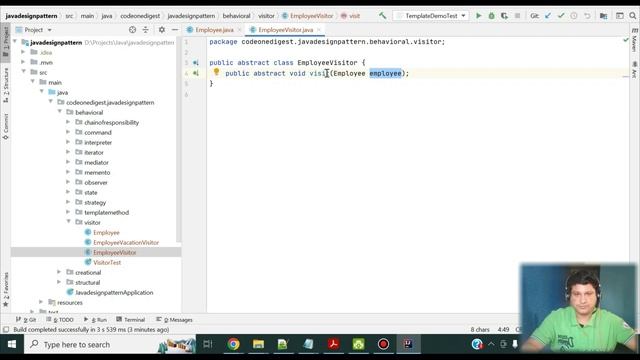Select the iterator package

[93, 152]
